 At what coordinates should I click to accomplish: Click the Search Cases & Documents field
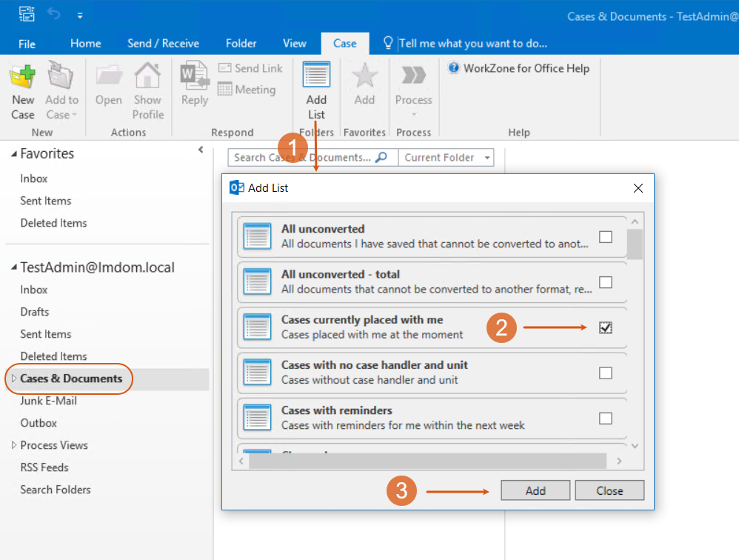302,158
